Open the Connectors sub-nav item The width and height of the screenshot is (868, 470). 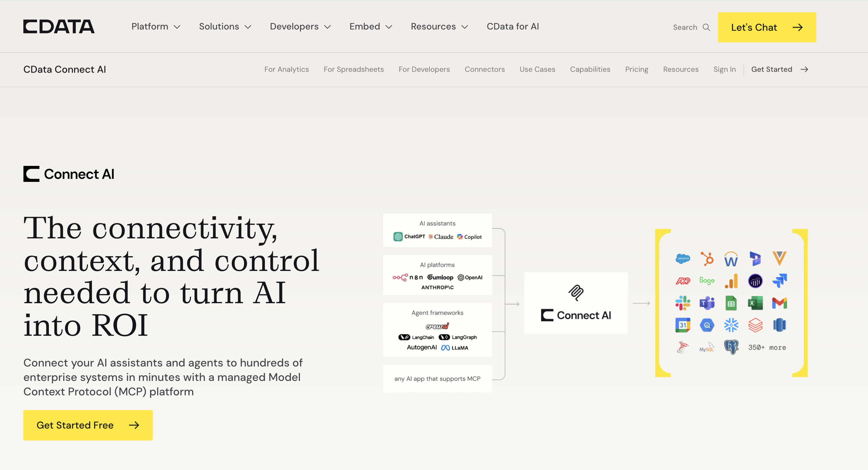484,69
